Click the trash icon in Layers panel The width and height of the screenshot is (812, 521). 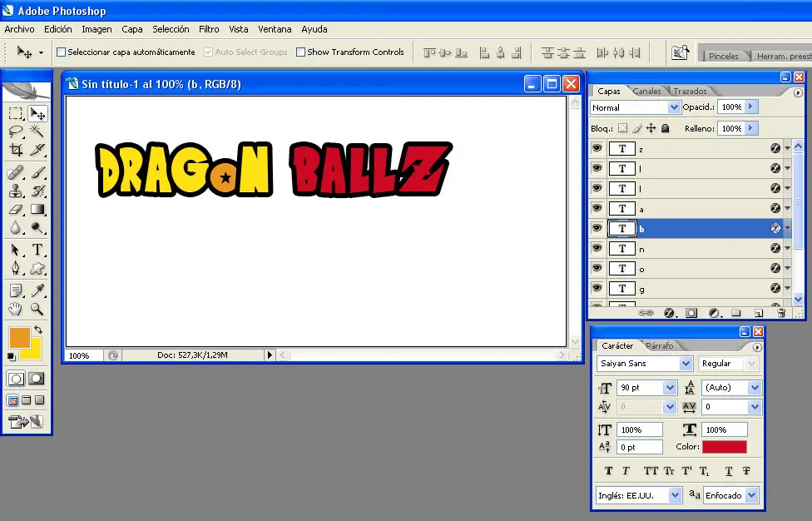(781, 313)
